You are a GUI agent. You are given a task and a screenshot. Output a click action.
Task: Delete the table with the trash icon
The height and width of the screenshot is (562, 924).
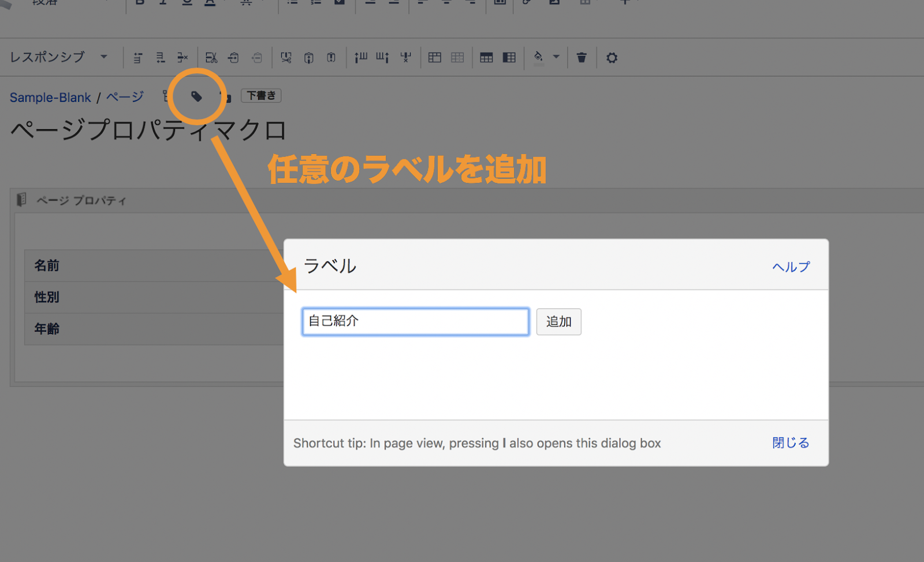point(582,58)
